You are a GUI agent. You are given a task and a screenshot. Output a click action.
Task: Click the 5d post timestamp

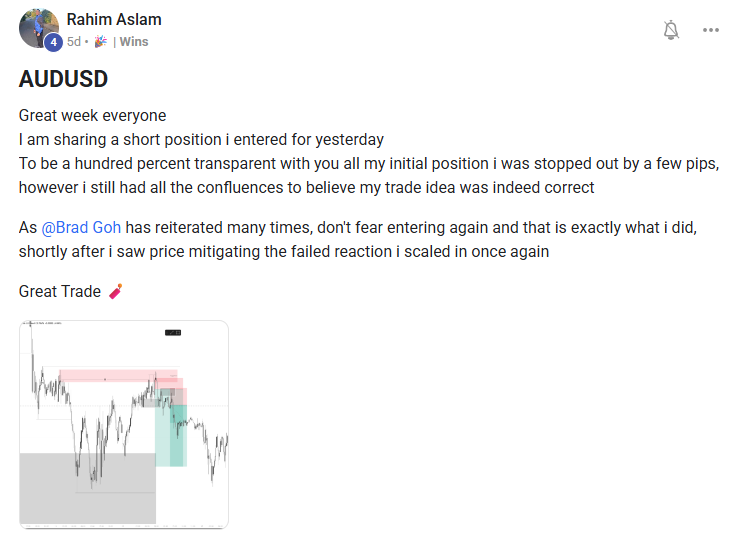tap(74, 42)
